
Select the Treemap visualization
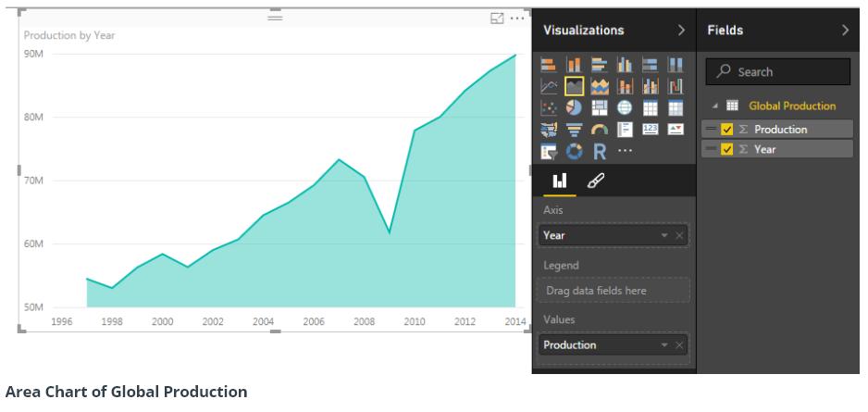point(600,108)
